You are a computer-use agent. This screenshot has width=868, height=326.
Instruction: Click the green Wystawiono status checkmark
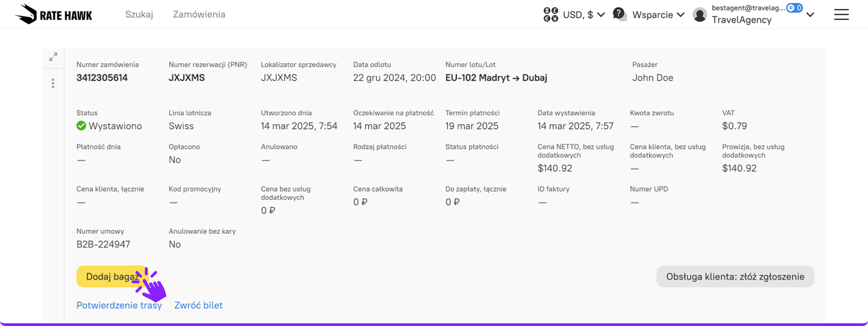click(x=81, y=126)
